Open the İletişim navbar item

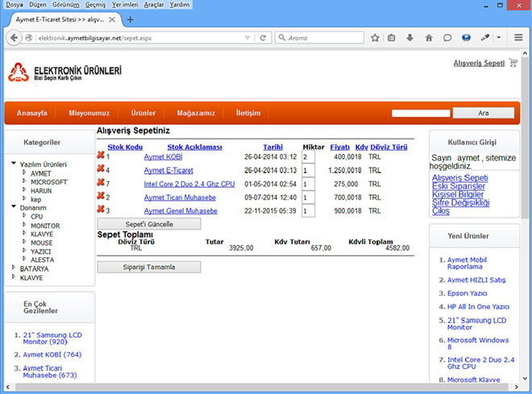[x=248, y=113]
